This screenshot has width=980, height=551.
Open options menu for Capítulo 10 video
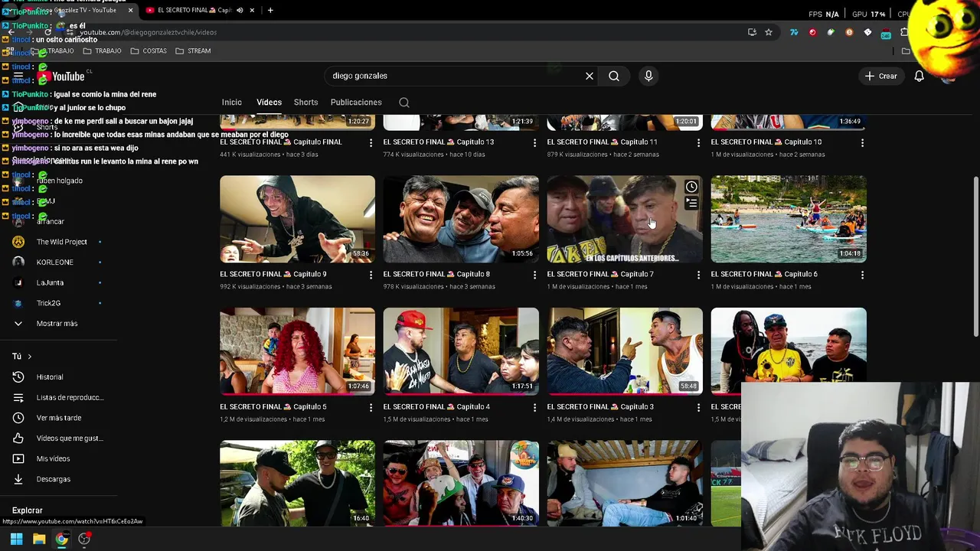pyautogui.click(x=862, y=142)
